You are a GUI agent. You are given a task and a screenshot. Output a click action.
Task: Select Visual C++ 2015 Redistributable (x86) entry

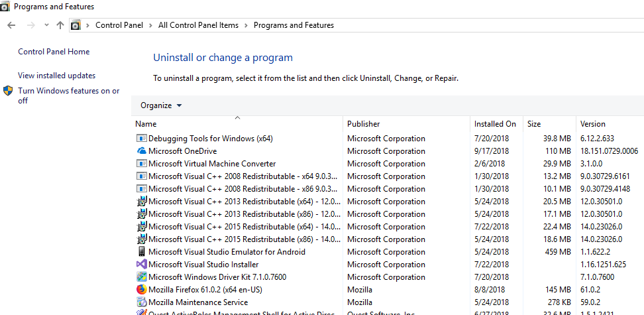(x=244, y=239)
